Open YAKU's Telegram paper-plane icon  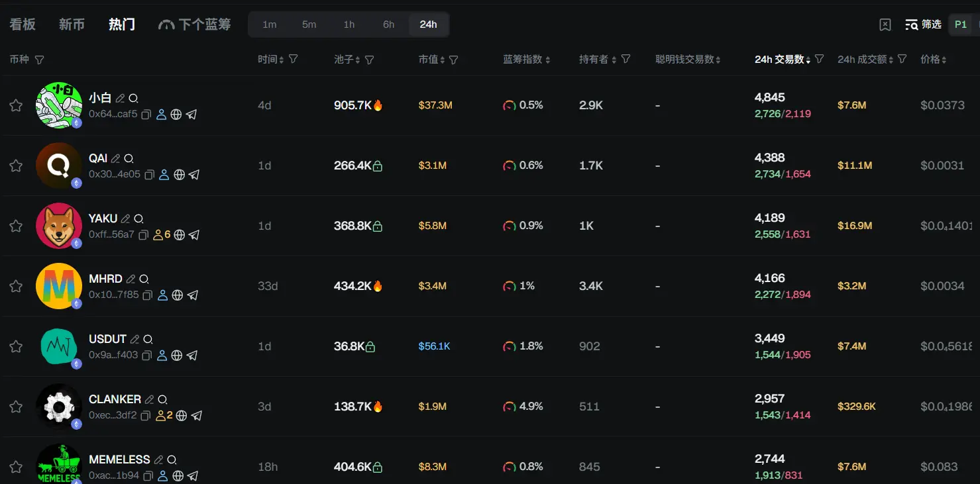click(194, 235)
